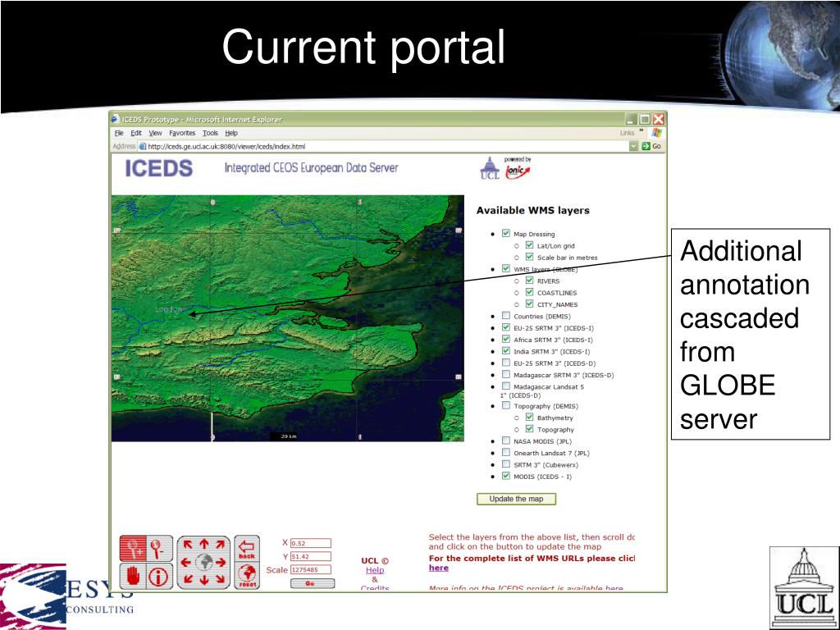Enable SRTM 3" (Cubewerx) layer
Screen dimensions: 840x630
505,464
